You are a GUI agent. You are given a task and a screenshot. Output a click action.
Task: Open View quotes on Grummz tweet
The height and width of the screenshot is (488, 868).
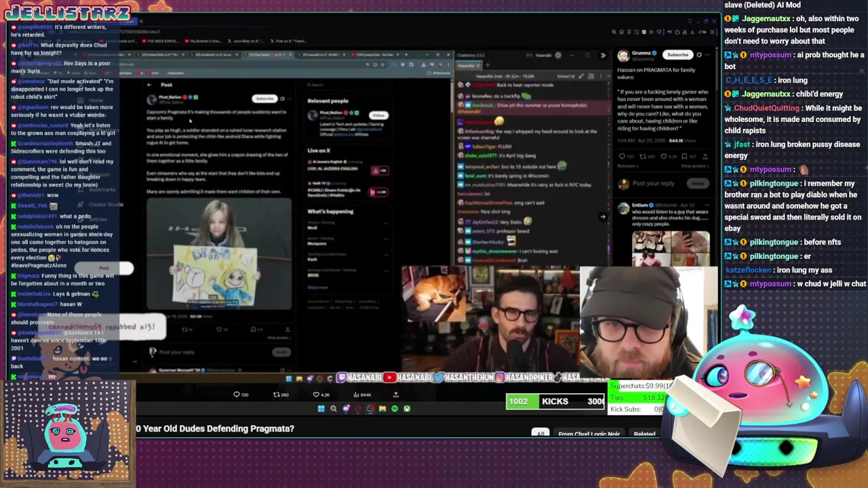(694, 166)
